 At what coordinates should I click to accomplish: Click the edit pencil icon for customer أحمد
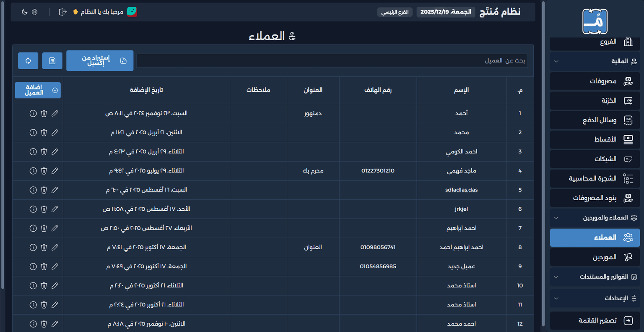[55, 113]
